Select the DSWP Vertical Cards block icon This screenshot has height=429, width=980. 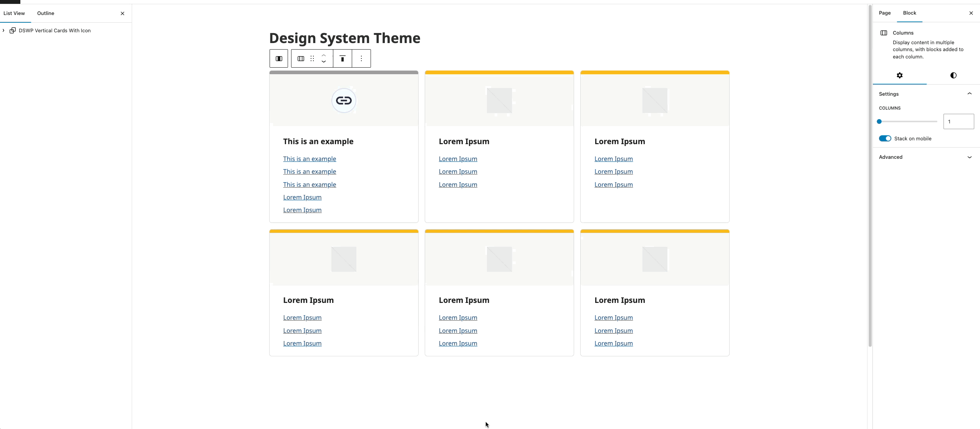pyautogui.click(x=13, y=30)
